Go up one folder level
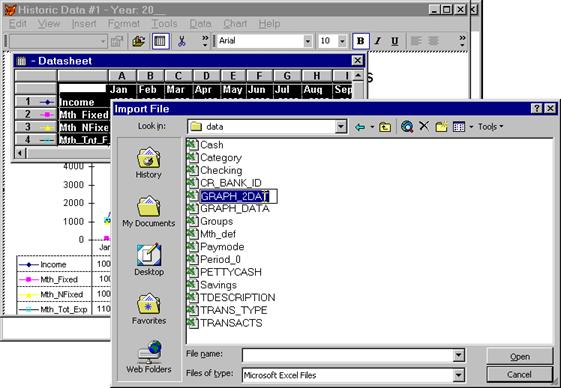The width and height of the screenshot is (561, 388). (x=385, y=127)
